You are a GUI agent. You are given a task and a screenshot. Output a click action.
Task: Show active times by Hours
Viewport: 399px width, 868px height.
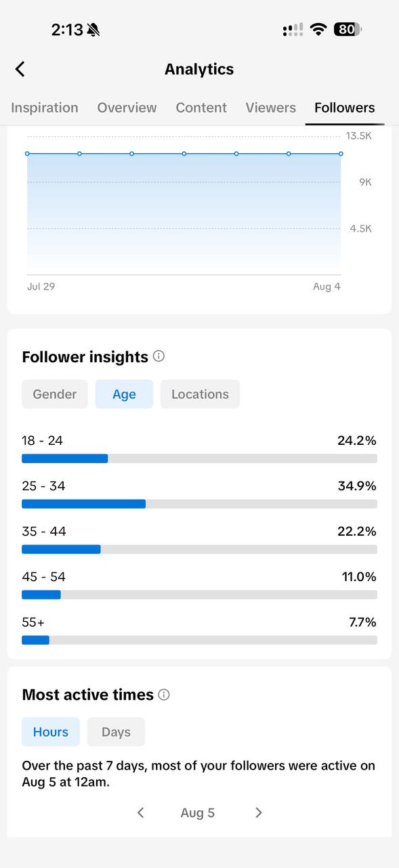[51, 732]
